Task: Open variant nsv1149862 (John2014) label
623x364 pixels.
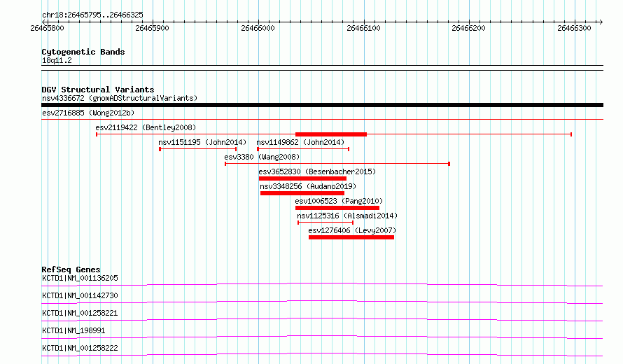Action: 300,142
